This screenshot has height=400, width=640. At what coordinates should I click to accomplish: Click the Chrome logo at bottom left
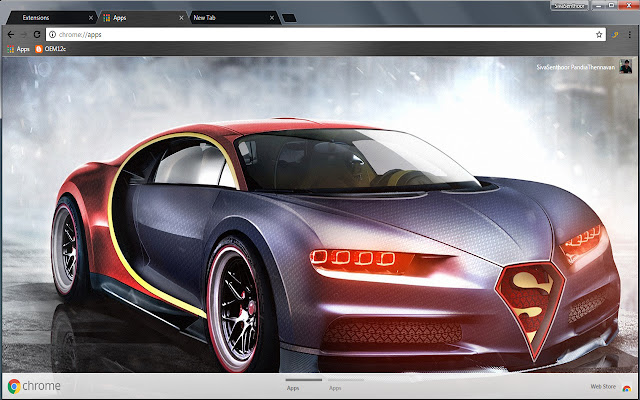[x=34, y=386]
